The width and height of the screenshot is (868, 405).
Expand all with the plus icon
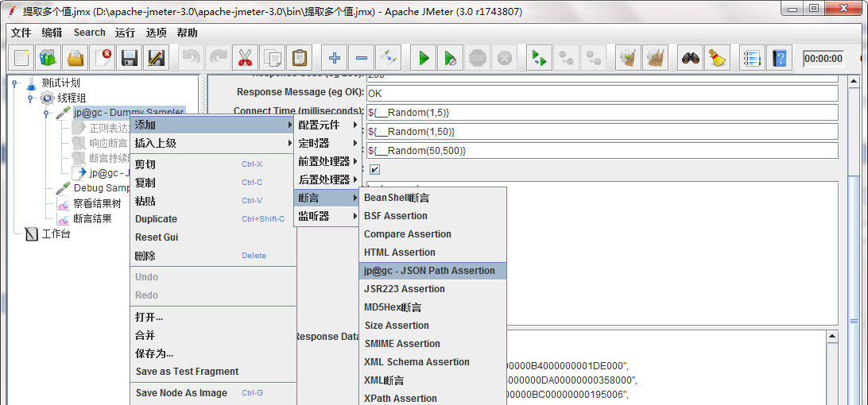[x=335, y=57]
